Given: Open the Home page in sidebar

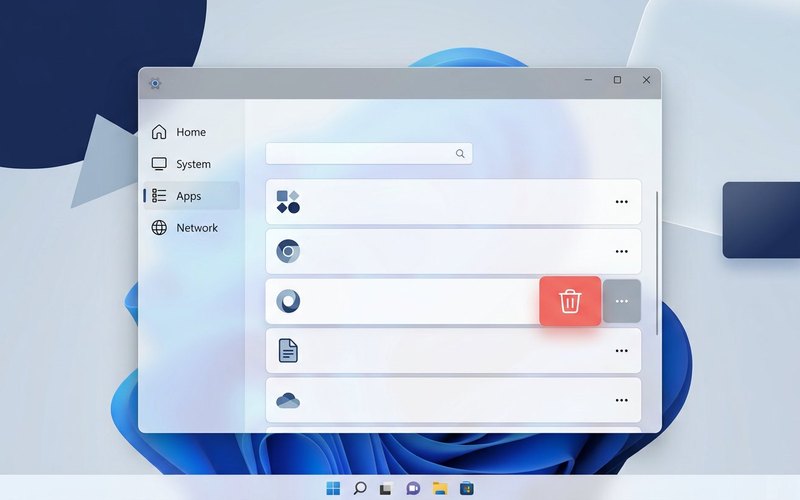Looking at the screenshot, I should coord(191,132).
